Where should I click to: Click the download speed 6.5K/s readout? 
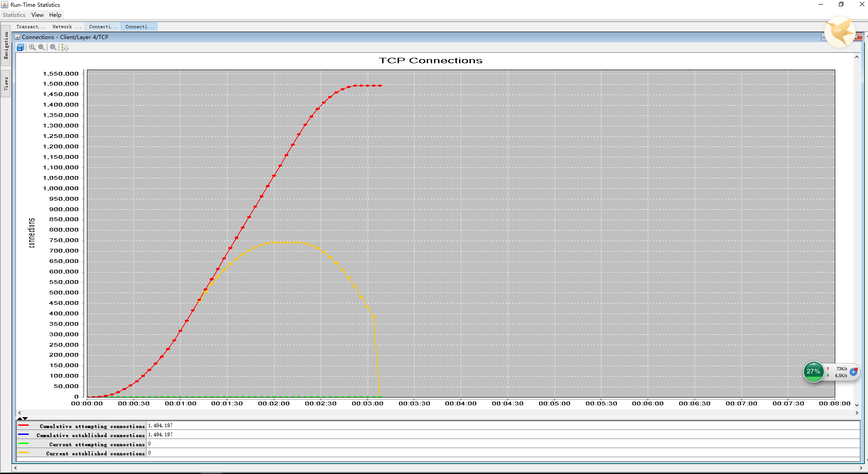click(x=841, y=376)
